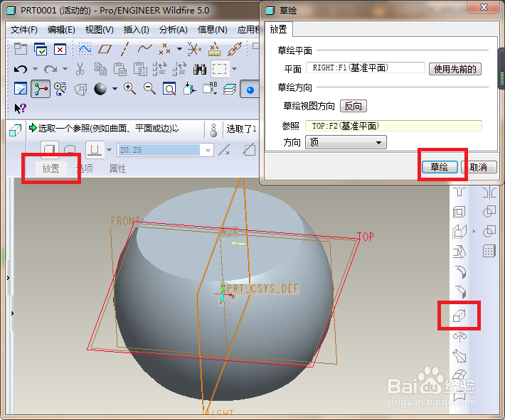The height and width of the screenshot is (420, 505).
Task: Open the depth option dropdown arrow
Action: (110, 150)
